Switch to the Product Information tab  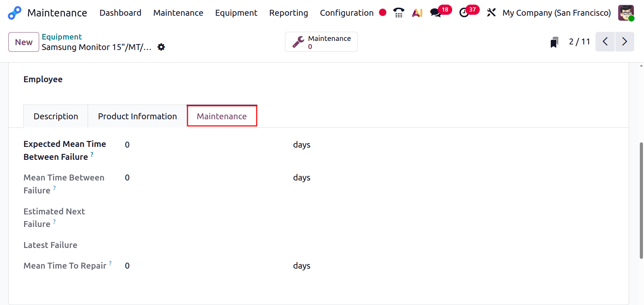click(x=137, y=116)
